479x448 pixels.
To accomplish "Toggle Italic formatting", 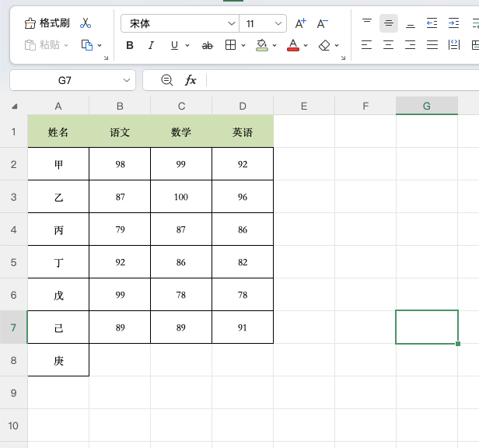I will click(151, 46).
